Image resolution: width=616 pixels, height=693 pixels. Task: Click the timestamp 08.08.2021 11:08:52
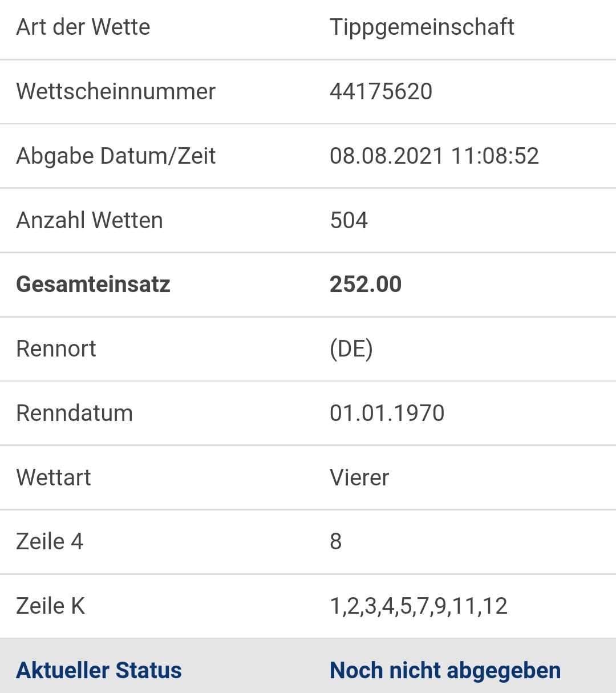click(434, 156)
